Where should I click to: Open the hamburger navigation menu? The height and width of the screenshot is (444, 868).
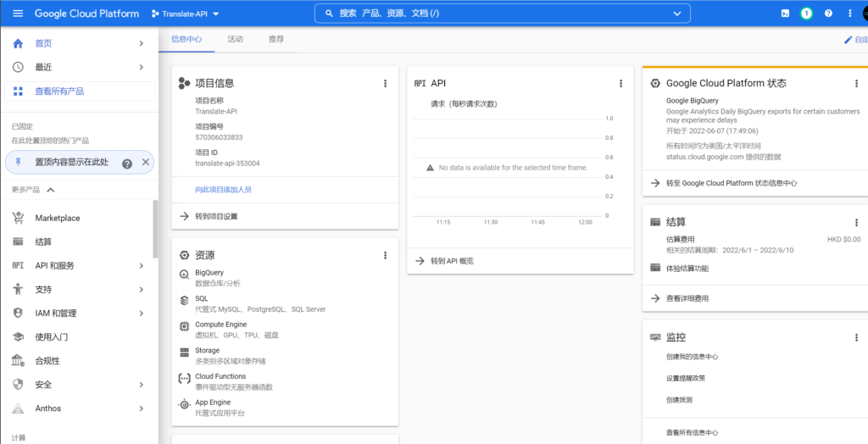coord(18,14)
